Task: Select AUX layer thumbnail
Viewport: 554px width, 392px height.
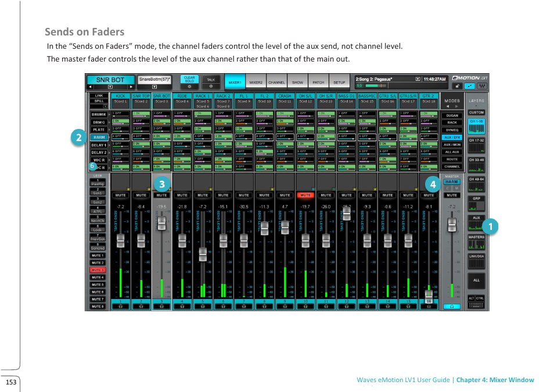Action: pyautogui.click(x=476, y=223)
